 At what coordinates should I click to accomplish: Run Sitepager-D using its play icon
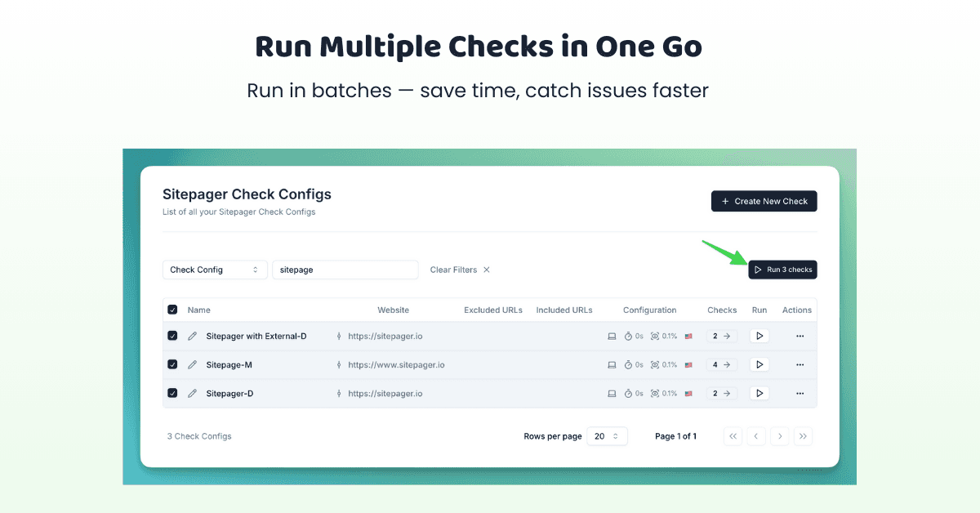coord(759,393)
